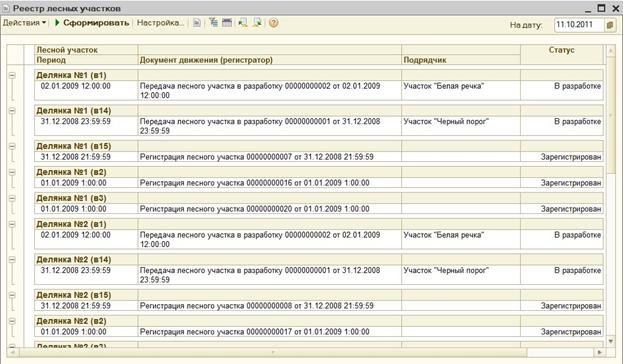Click the restore settings icon in toolbar
The image size is (623, 364).
click(243, 23)
